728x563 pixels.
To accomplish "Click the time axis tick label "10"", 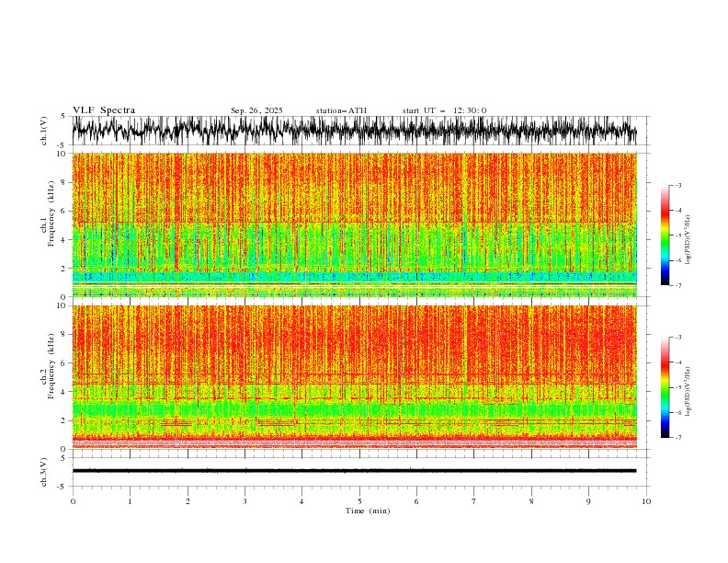I will 646,501.
